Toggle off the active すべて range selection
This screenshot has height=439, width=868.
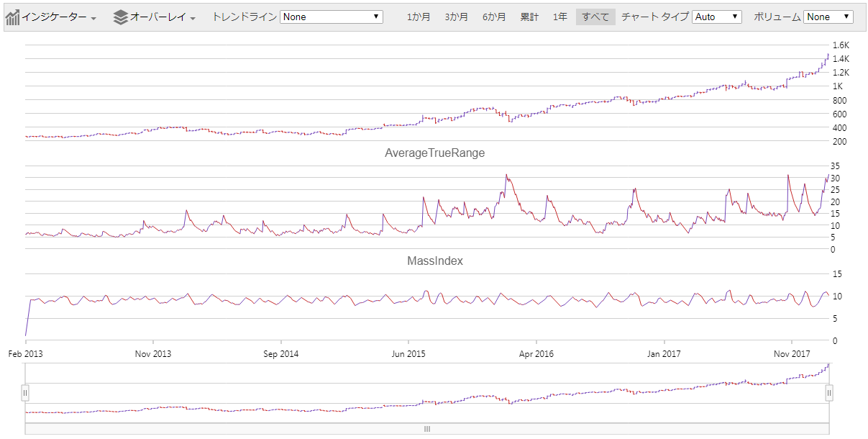pos(595,16)
